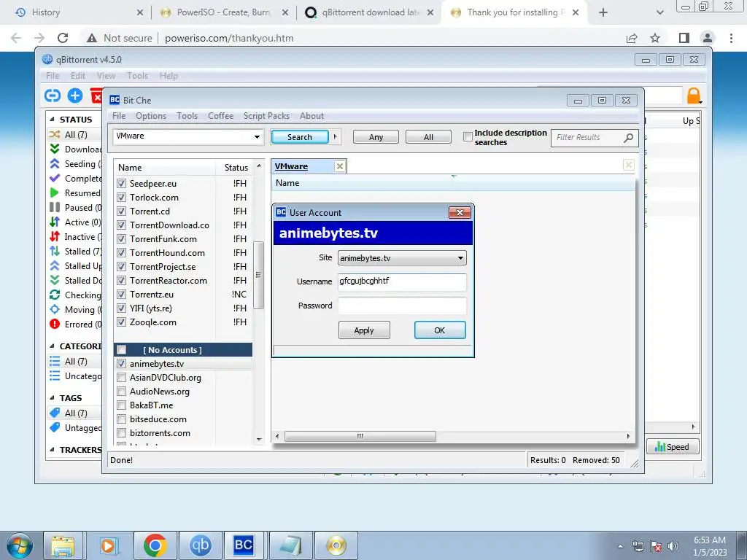This screenshot has height=560, width=747.
Task: Collapse the TAGS section in qBittorrent
Action: pyautogui.click(x=52, y=398)
